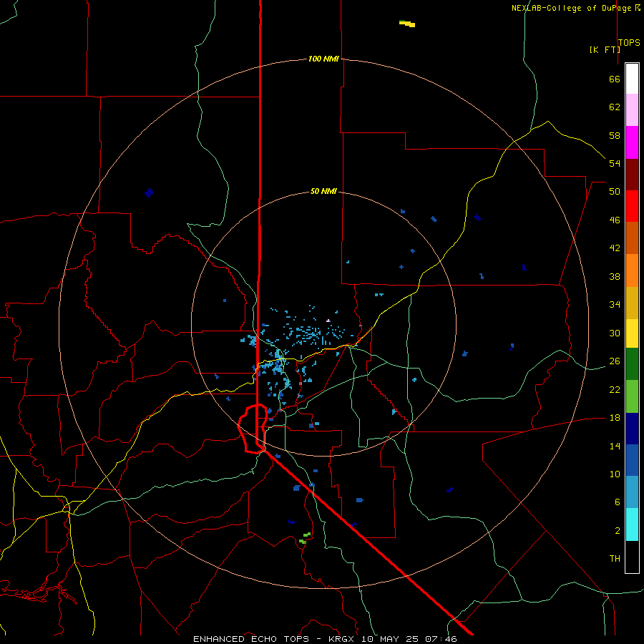Click the bright red 46 kft legend swatch

click(x=632, y=206)
